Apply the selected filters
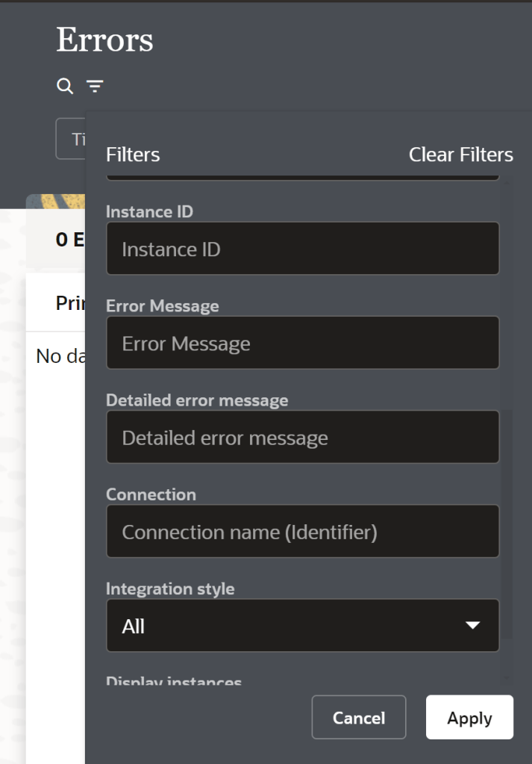This screenshot has height=764, width=532. (469, 718)
